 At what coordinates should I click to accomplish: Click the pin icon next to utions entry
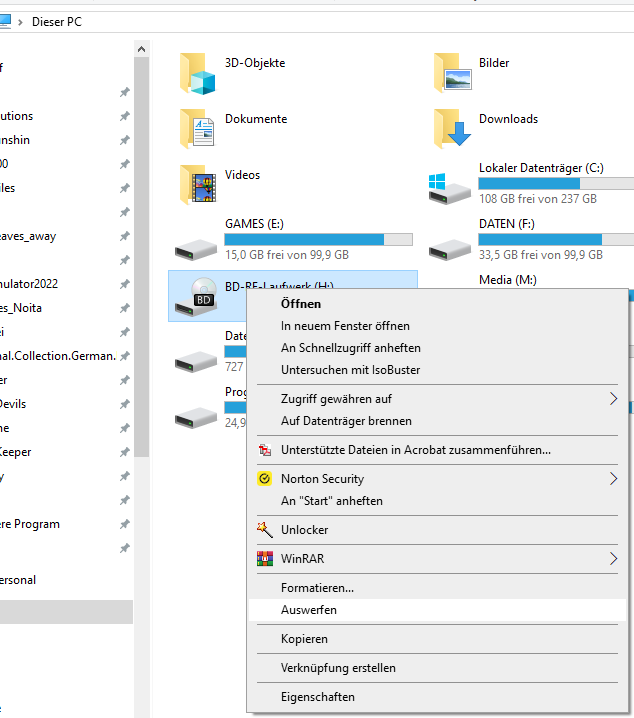pos(125,116)
